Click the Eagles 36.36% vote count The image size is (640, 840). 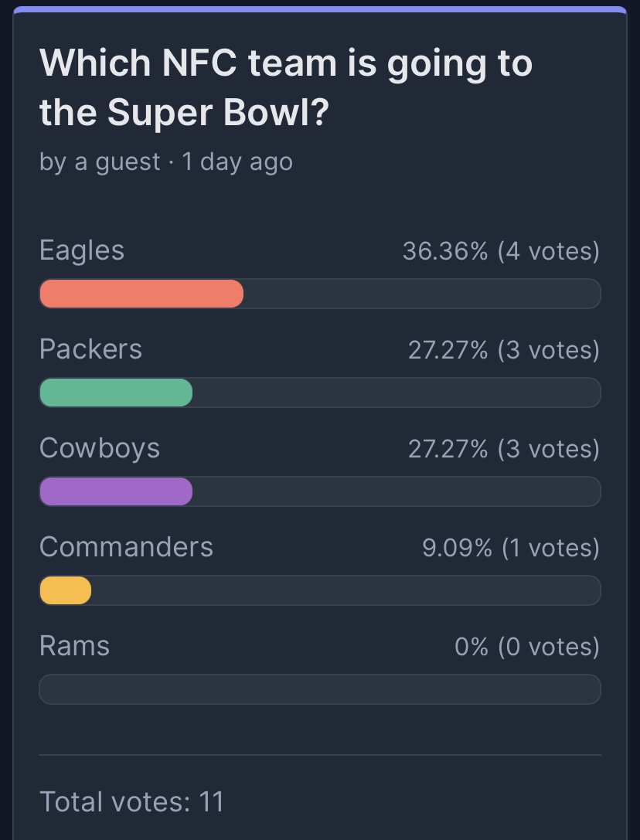click(x=501, y=250)
